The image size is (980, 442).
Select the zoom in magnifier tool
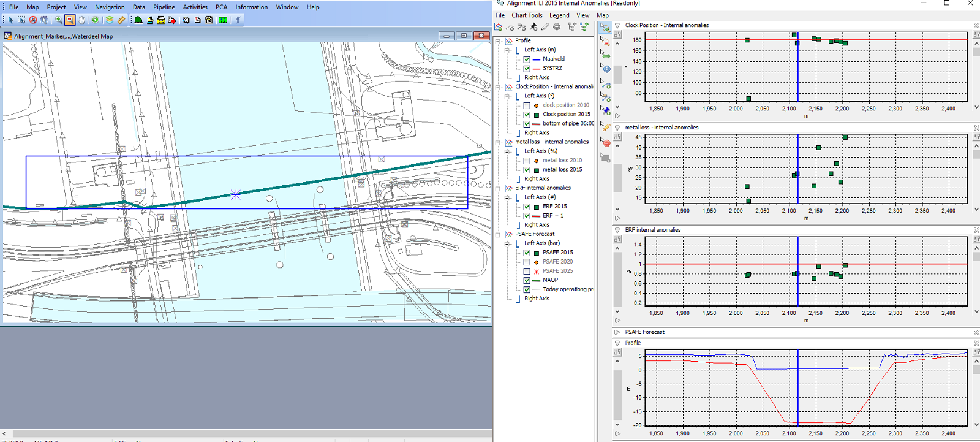tap(59, 20)
